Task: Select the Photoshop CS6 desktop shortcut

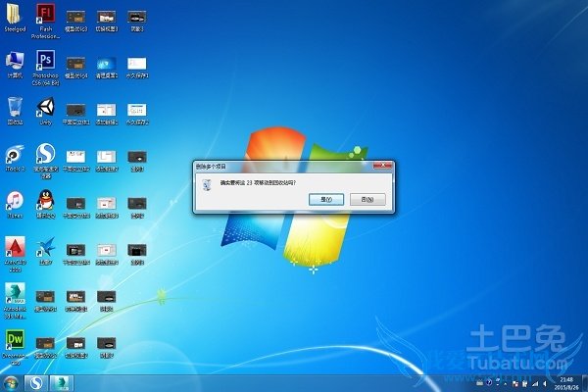Action: tap(44, 62)
